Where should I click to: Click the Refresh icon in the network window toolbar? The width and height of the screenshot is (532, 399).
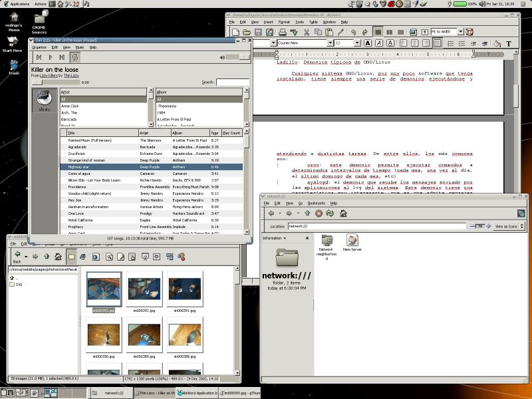(x=329, y=213)
